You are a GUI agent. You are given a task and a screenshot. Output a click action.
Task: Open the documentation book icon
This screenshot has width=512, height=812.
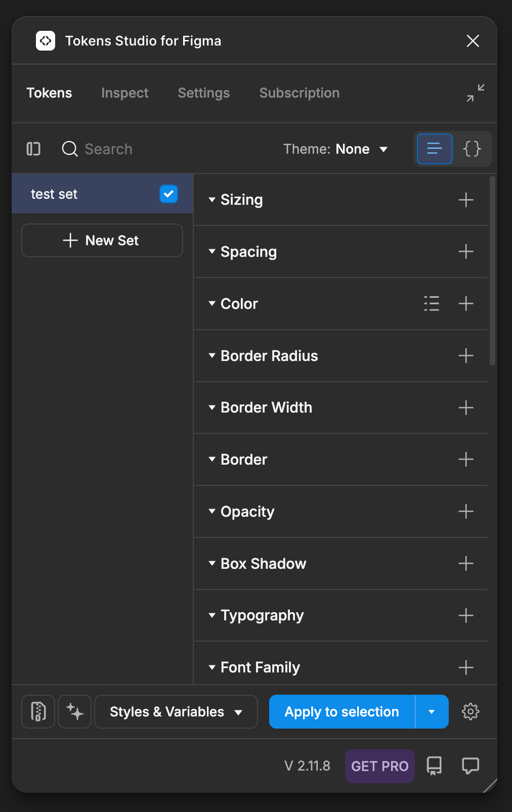point(434,766)
